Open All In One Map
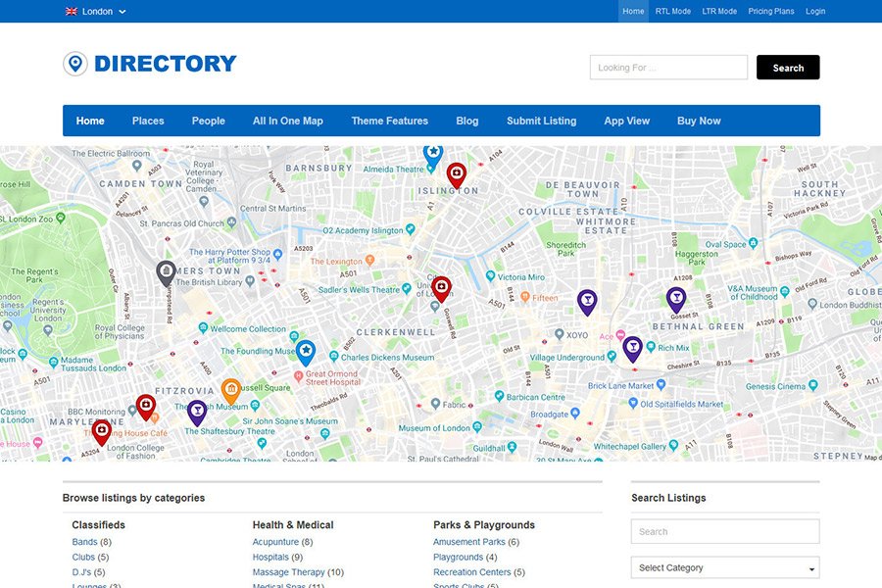This screenshot has width=882, height=588. (x=287, y=121)
